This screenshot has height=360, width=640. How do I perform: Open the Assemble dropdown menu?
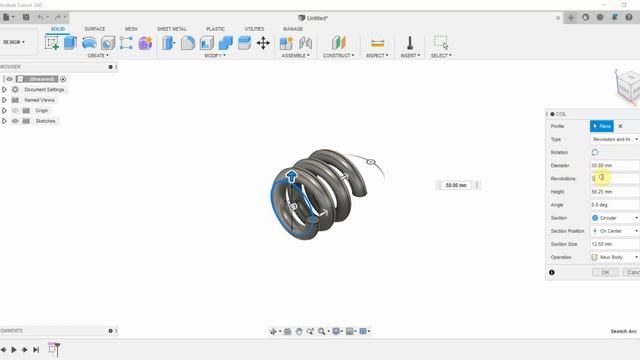[x=296, y=56]
